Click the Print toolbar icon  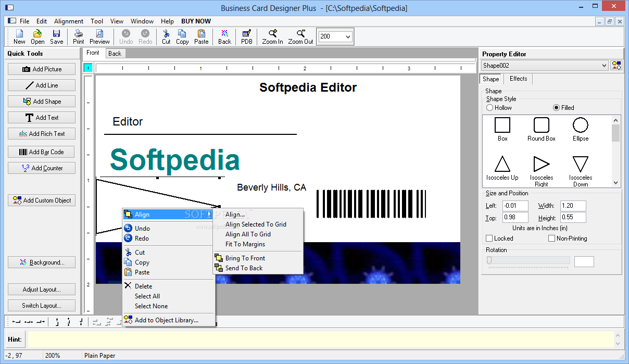(78, 37)
